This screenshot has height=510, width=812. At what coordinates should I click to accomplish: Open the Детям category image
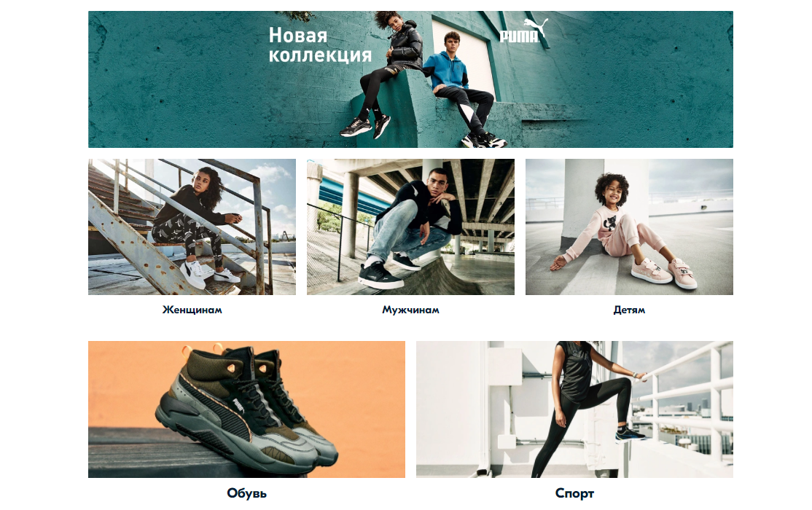pyautogui.click(x=628, y=227)
